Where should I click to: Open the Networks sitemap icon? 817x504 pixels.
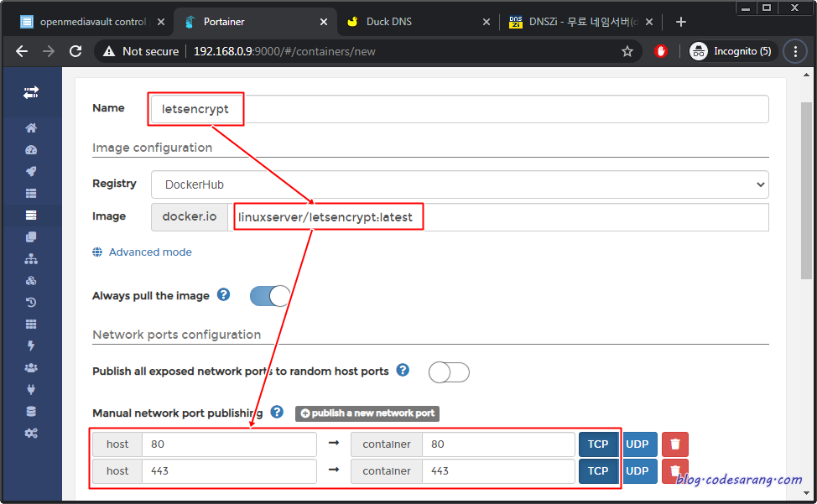coord(31,259)
